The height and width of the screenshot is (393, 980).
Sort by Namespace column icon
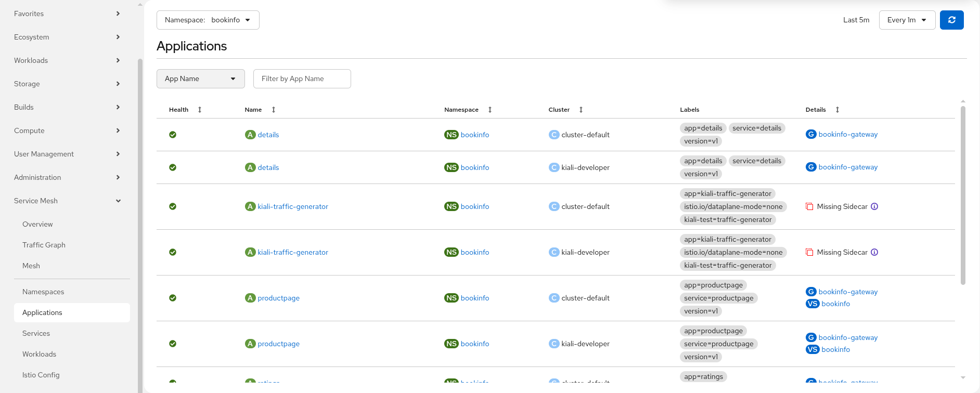[x=490, y=110]
